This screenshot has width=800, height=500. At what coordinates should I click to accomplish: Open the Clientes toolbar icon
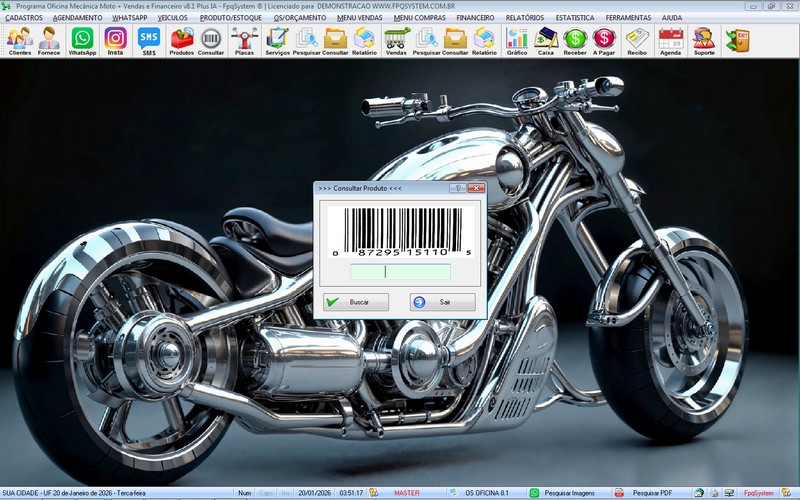pos(19,40)
